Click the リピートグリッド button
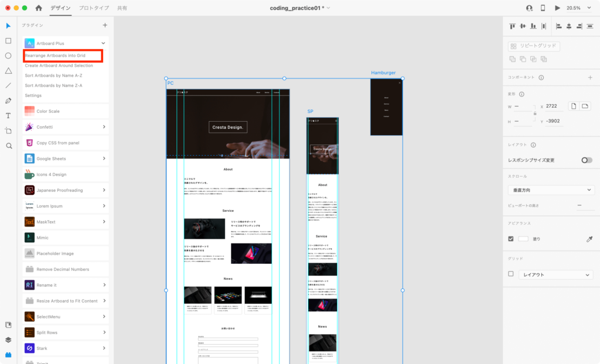Screen dimensions: 600x364 [x=534, y=46]
